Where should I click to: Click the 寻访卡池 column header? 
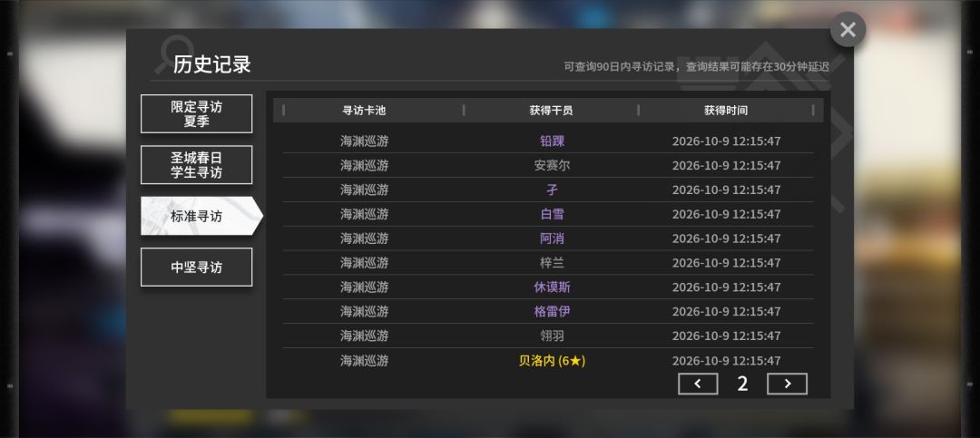365,111
